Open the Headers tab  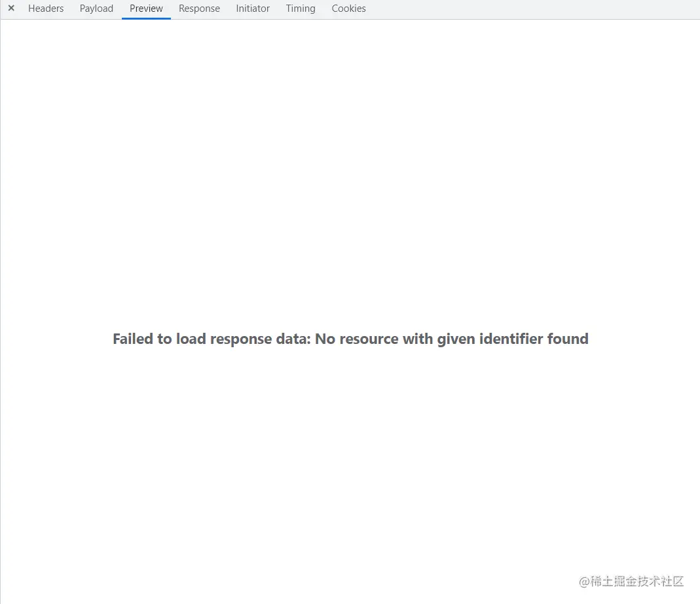click(x=46, y=9)
